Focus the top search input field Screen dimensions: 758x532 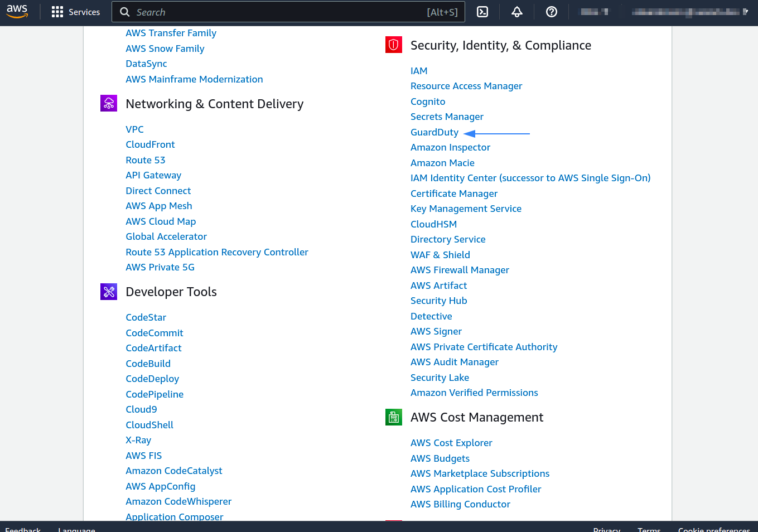tap(288, 12)
